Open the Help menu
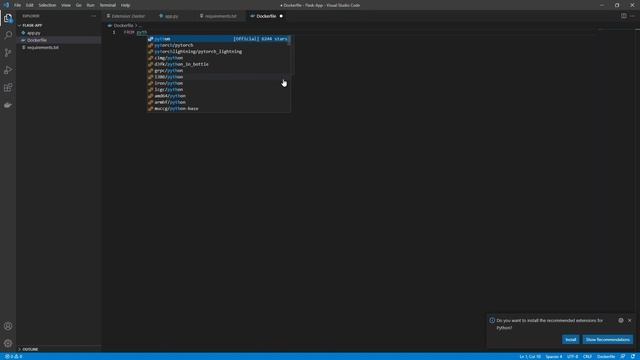Screen dimensions: 640x360 [125, 5]
